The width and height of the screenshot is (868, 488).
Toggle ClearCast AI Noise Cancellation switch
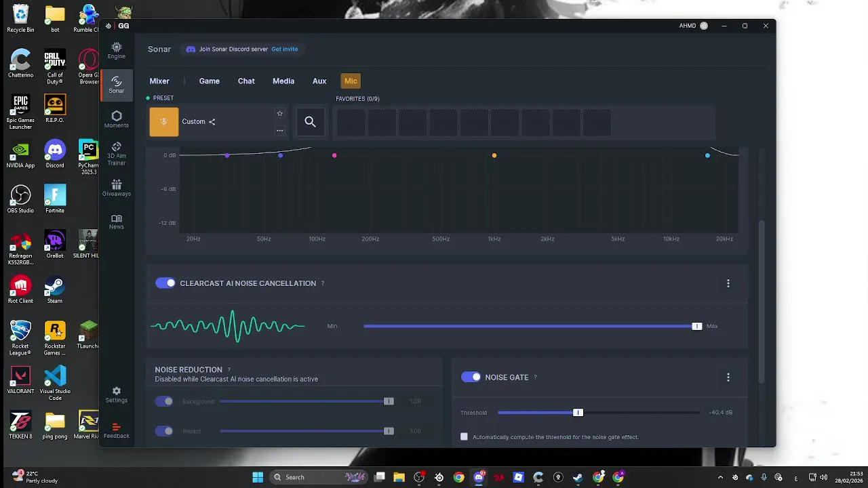click(165, 283)
